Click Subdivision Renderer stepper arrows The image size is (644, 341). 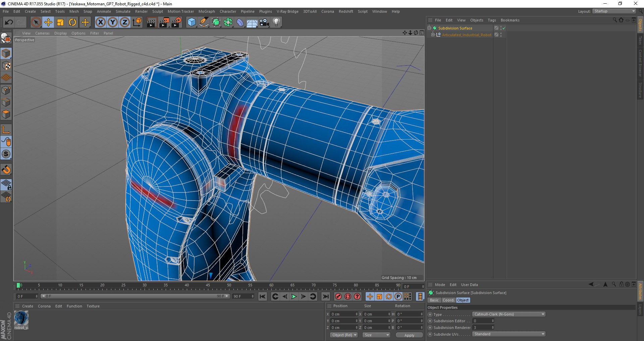pos(493,328)
